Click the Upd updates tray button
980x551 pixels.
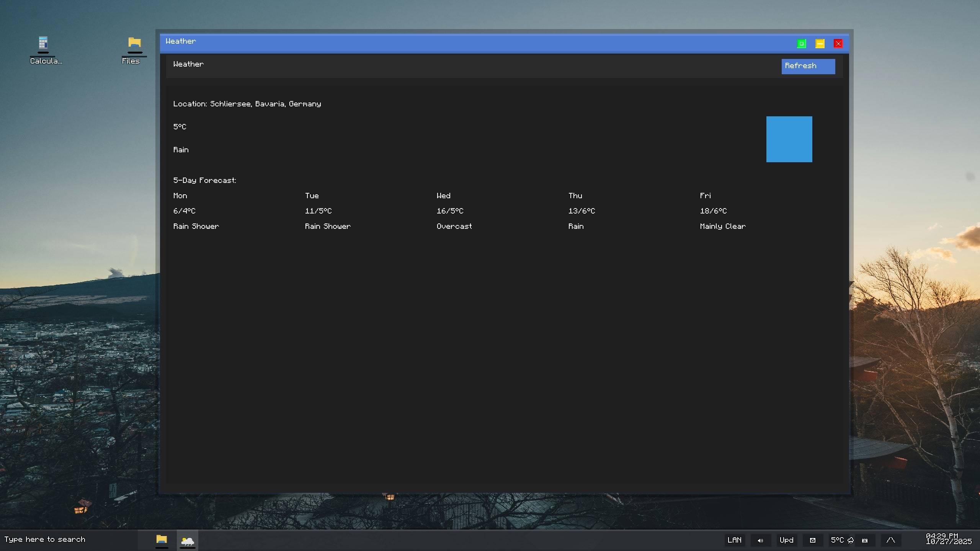[x=786, y=540]
